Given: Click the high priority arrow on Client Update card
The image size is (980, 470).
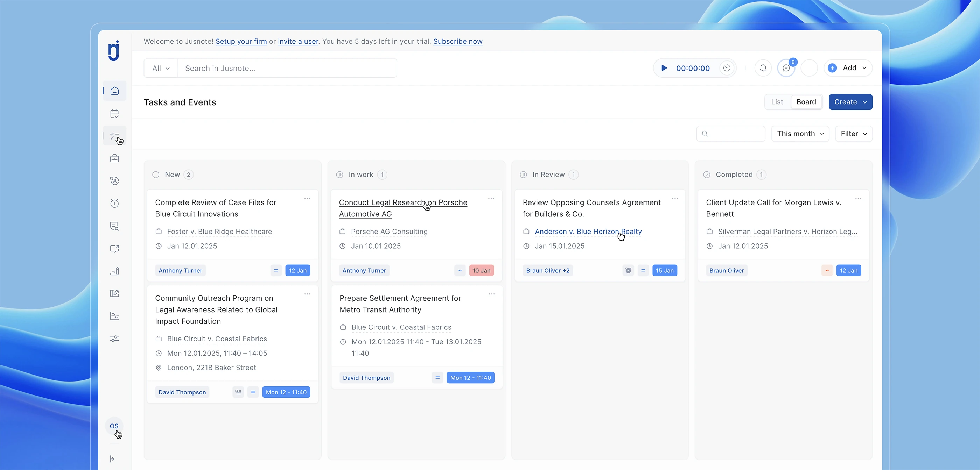Looking at the screenshot, I should (x=827, y=270).
